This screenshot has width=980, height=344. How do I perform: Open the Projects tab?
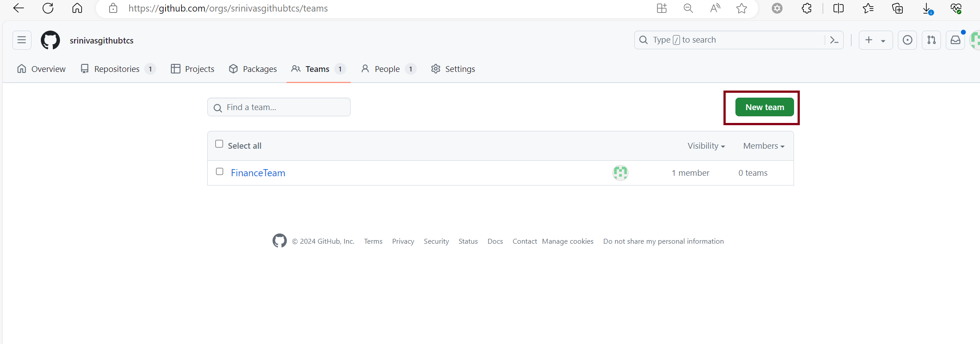click(x=193, y=69)
